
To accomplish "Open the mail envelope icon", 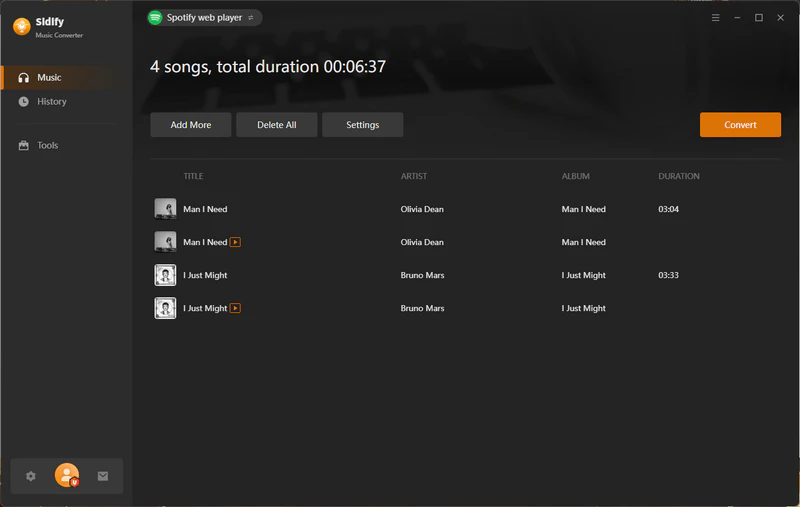I will pyautogui.click(x=103, y=476).
